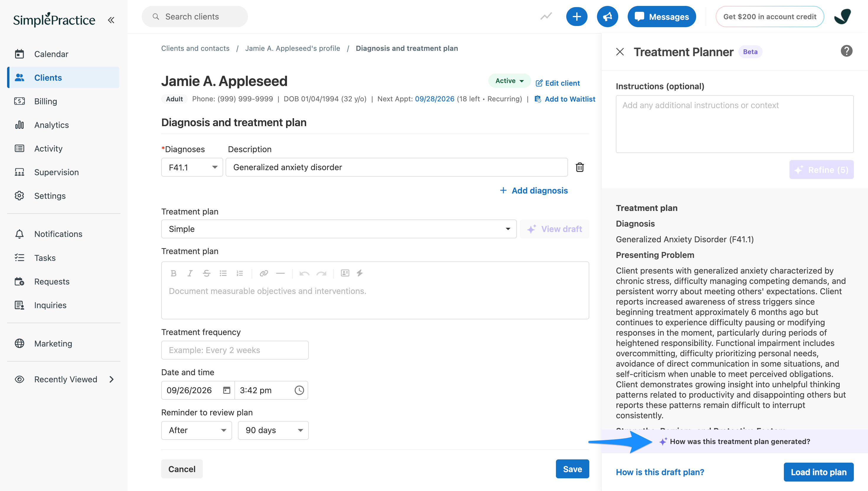868x491 pixels.
Task: Delete the F41.1 diagnosis with the trash icon
Action: point(580,167)
